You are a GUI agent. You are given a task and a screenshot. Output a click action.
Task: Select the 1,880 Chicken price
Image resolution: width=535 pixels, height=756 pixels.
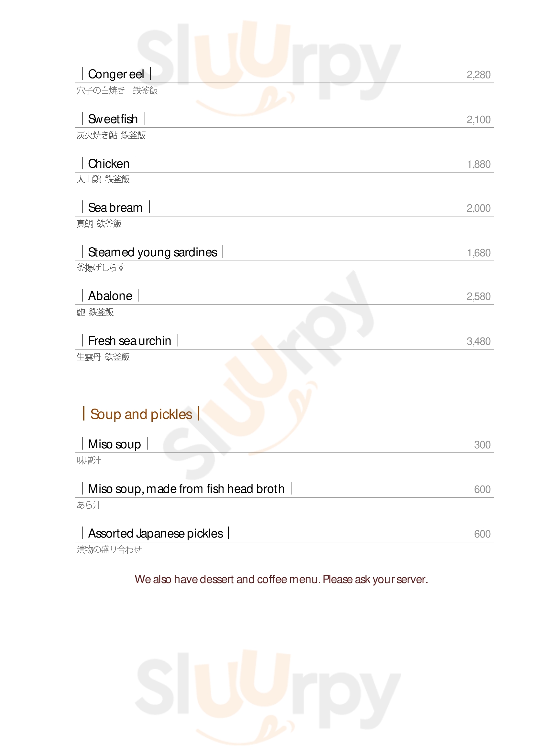click(x=479, y=164)
